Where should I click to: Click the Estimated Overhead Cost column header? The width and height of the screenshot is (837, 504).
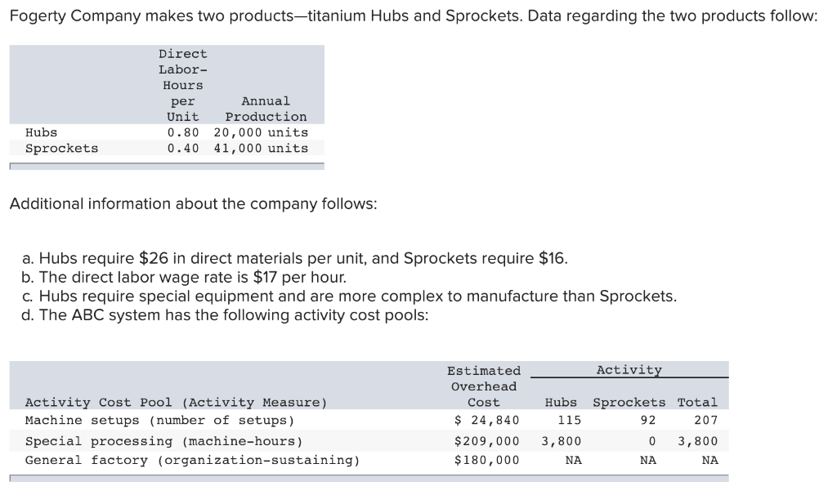[x=484, y=386]
